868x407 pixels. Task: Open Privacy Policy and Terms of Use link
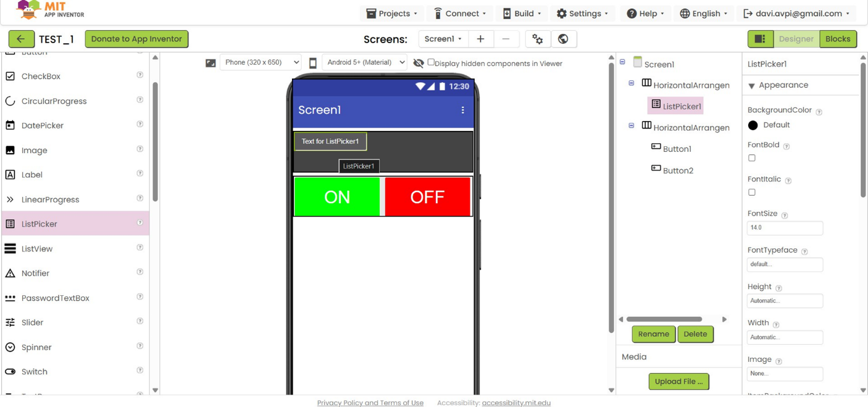click(370, 403)
